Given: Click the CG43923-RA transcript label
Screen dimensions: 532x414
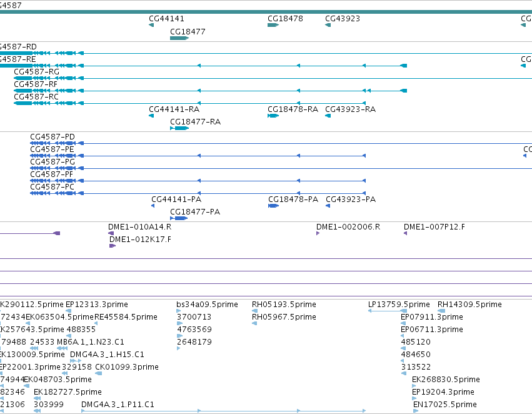Looking at the screenshot, I should point(351,109).
